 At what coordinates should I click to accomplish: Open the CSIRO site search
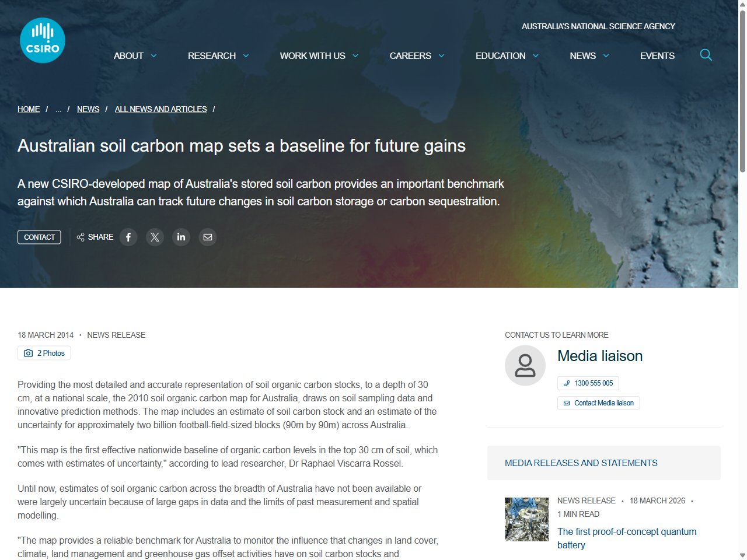point(706,55)
